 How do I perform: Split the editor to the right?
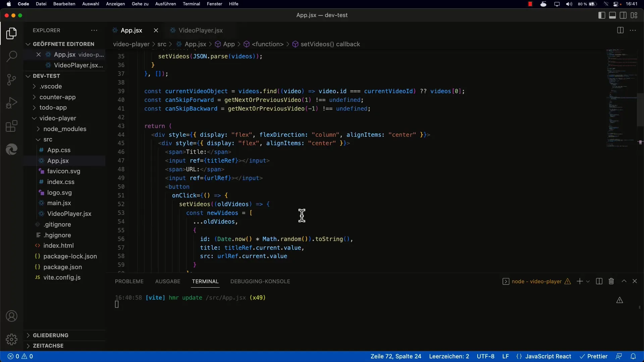pyautogui.click(x=620, y=30)
